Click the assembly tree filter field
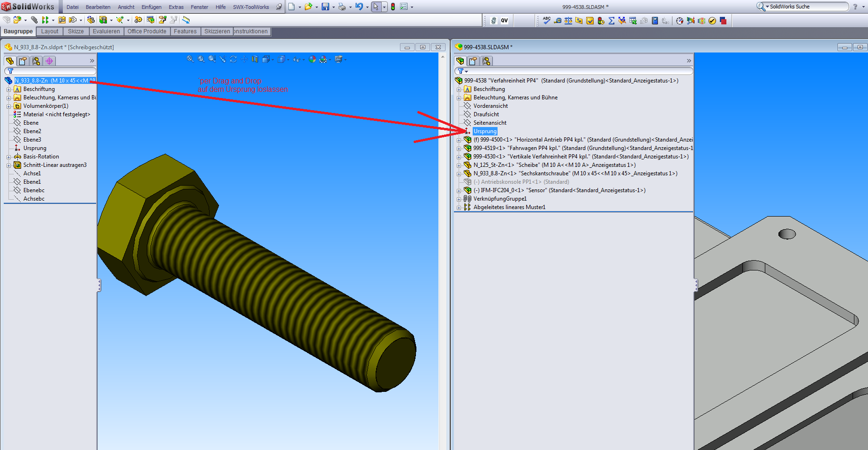Image resolution: width=868 pixels, height=450 pixels. (574, 71)
